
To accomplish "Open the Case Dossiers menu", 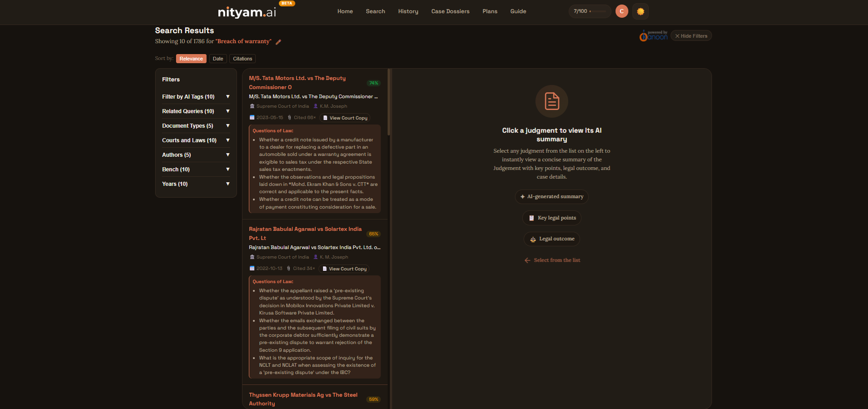I will tap(450, 11).
